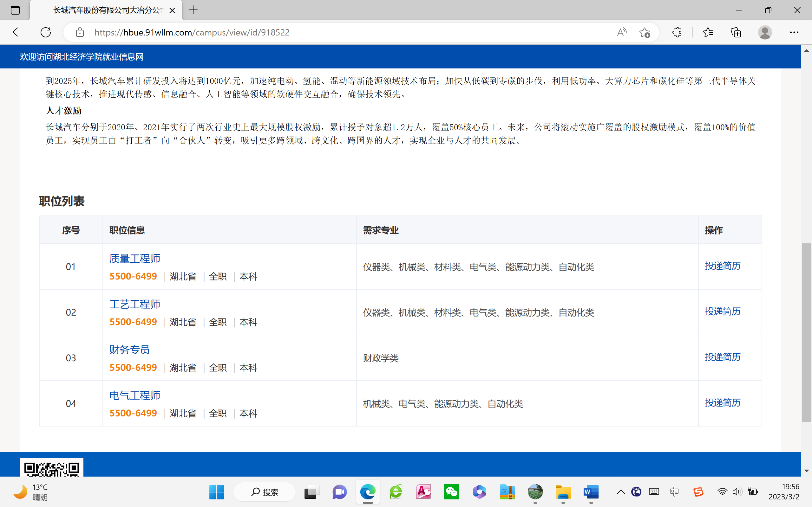Show hidden system tray icons
This screenshot has width=812, height=507.
[x=621, y=492]
